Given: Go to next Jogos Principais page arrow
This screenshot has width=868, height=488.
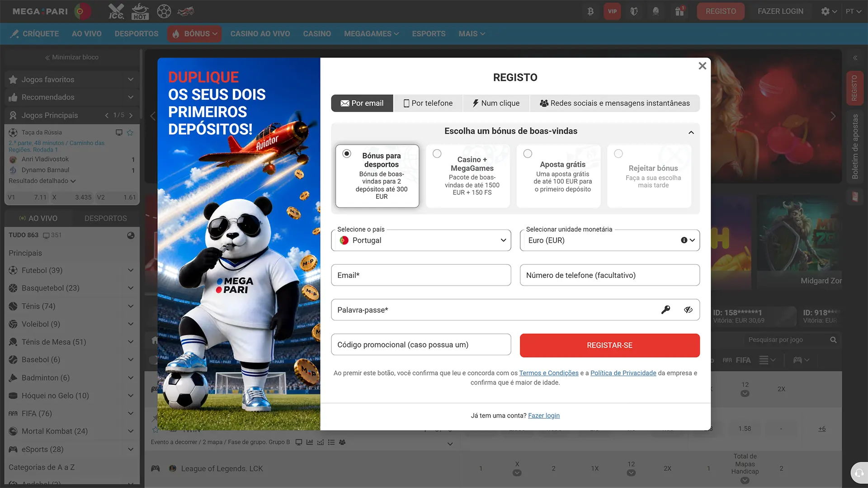Looking at the screenshot, I should [x=131, y=115].
